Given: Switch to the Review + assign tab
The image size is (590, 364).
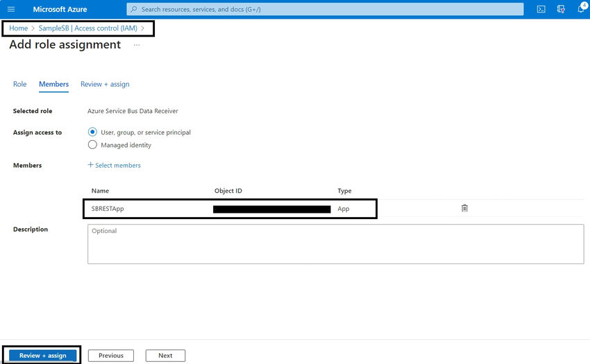Looking at the screenshot, I should [x=105, y=84].
